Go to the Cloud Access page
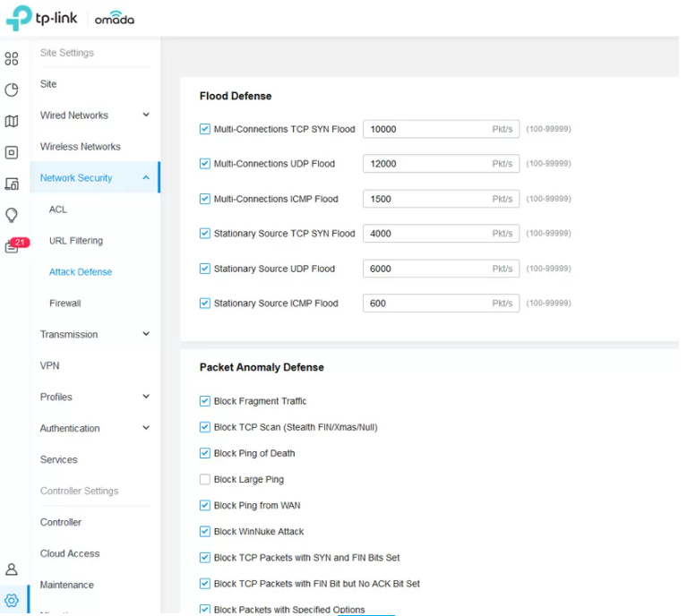This screenshot has height=616, width=687. click(70, 554)
